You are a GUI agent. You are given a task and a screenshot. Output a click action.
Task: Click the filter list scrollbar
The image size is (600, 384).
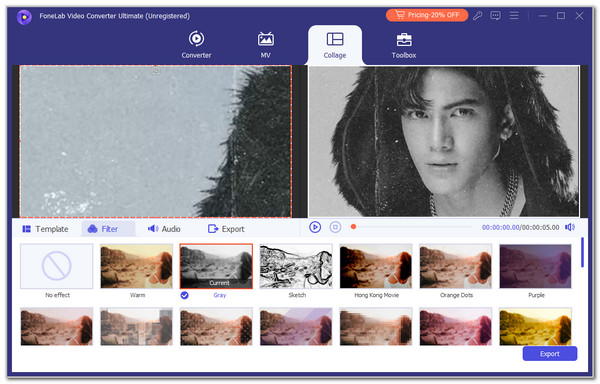582,252
